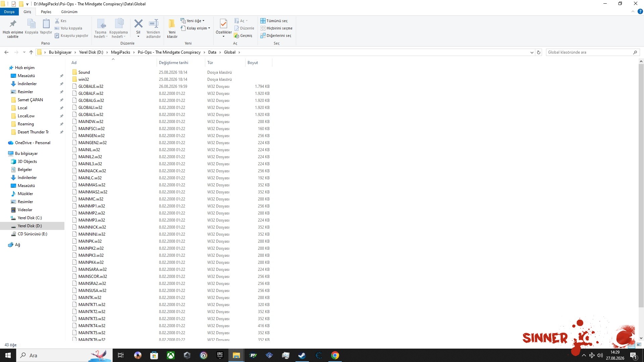The width and height of the screenshot is (644, 362).
Task: Click MagiPacks in the breadcrumb path
Action: coord(120,52)
